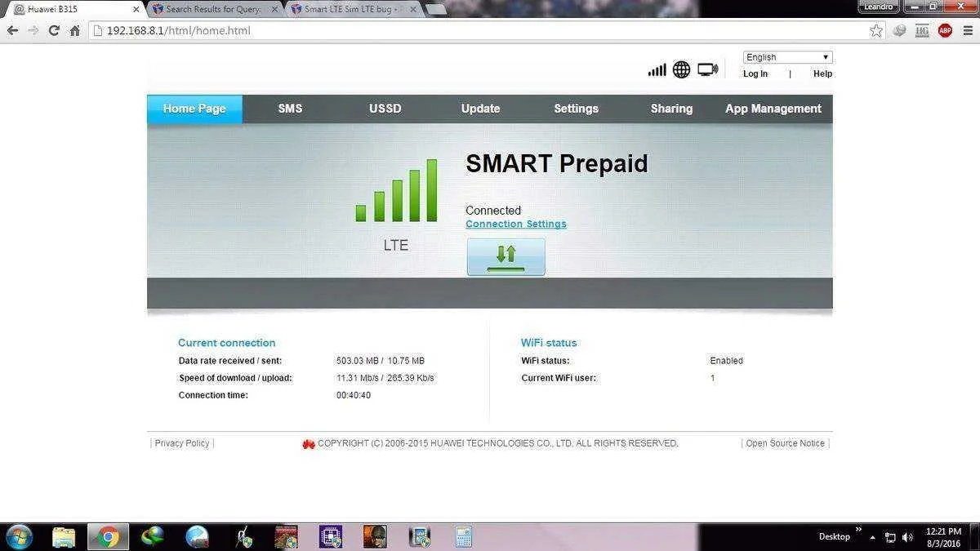Open Internet Download Manager from taskbar

tap(152, 536)
